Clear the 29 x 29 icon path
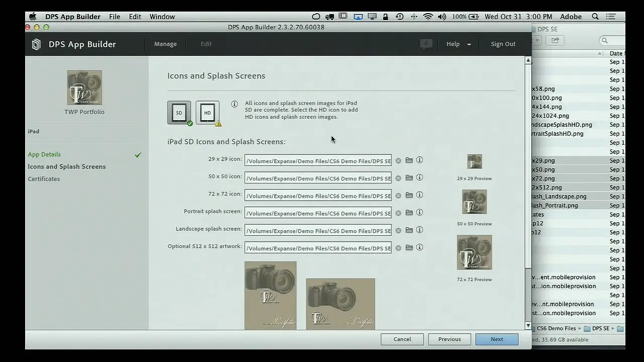 point(398,161)
